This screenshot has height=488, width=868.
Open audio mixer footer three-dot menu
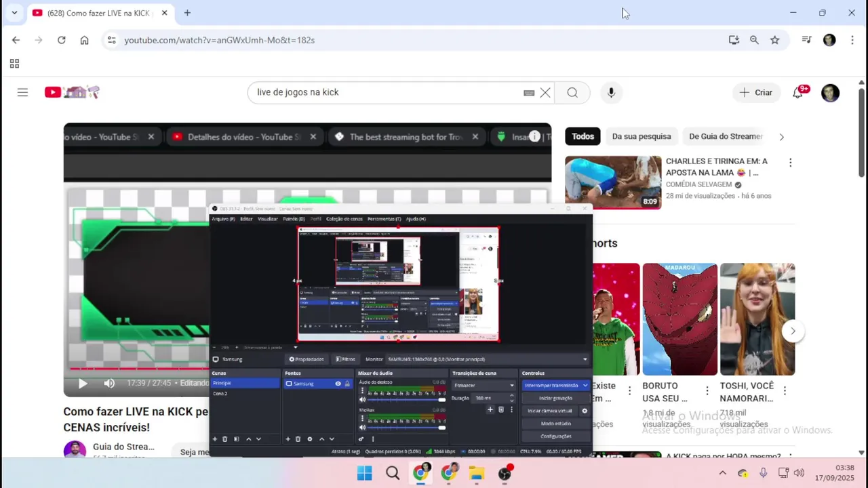373,439
